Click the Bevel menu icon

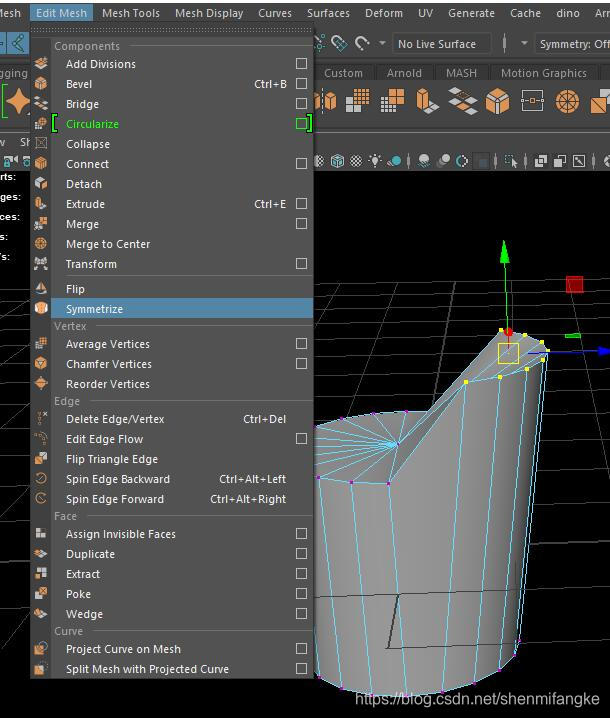(x=41, y=84)
